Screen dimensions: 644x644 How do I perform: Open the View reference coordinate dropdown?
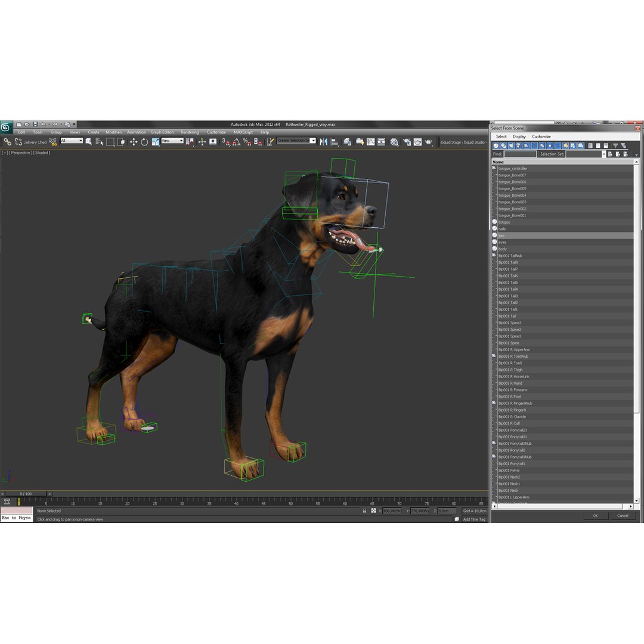click(172, 141)
